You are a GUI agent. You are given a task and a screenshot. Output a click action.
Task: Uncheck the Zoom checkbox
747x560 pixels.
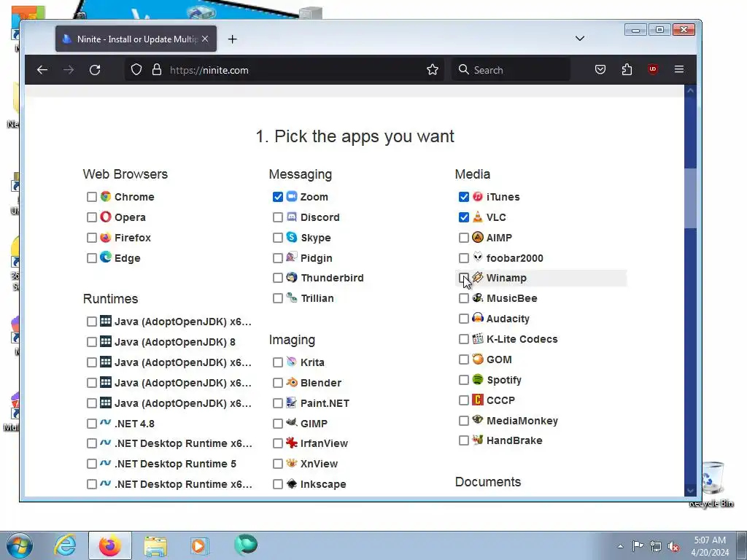point(278,197)
